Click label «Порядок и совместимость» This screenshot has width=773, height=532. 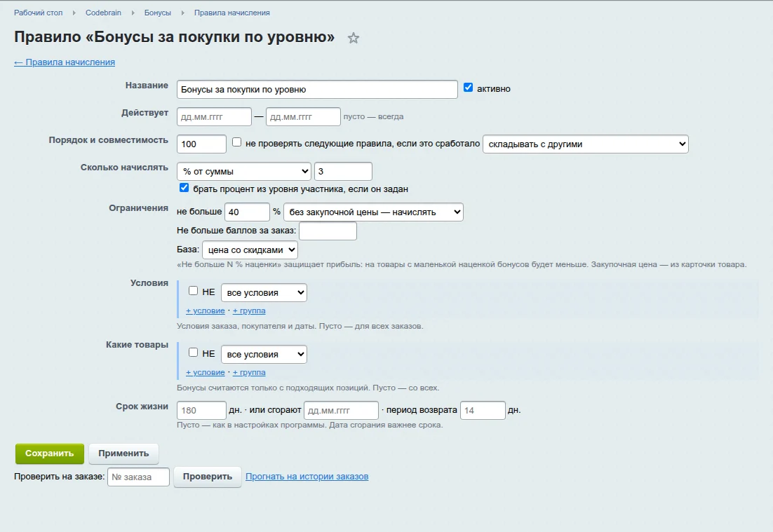pos(109,140)
